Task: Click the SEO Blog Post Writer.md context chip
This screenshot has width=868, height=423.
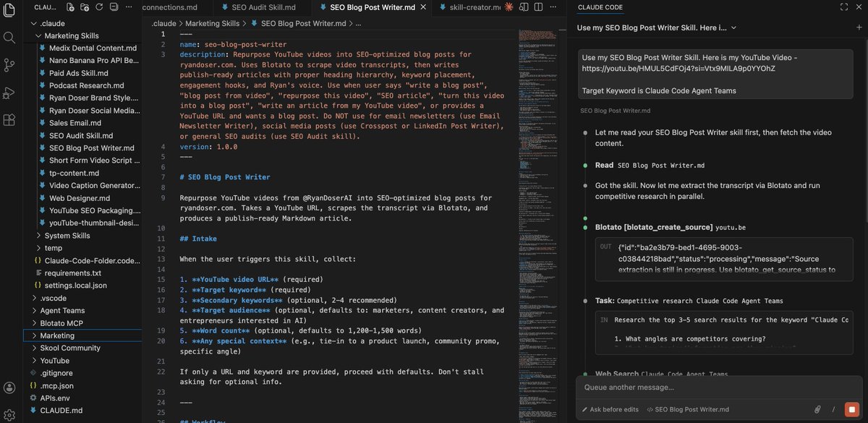Action: point(687,409)
